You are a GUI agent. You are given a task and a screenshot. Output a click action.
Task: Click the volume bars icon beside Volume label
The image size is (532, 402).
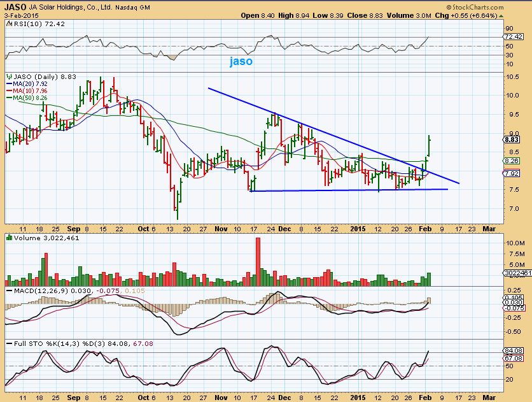(x=9, y=238)
